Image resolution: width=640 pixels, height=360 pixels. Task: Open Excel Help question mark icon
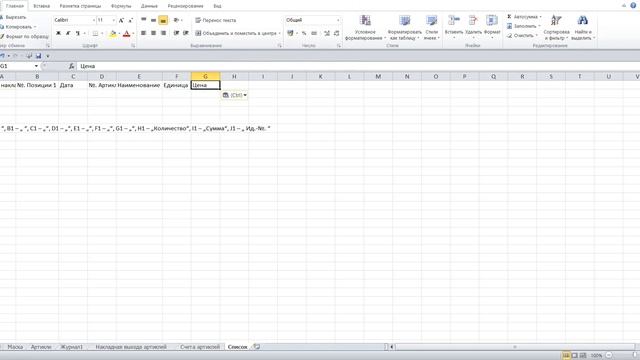pyautogui.click(x=633, y=5)
